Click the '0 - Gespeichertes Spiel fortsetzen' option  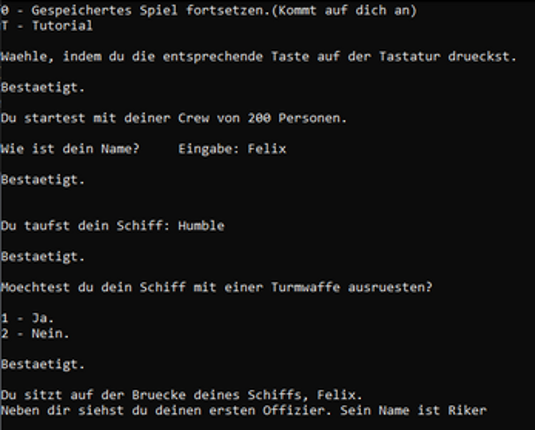point(135,11)
